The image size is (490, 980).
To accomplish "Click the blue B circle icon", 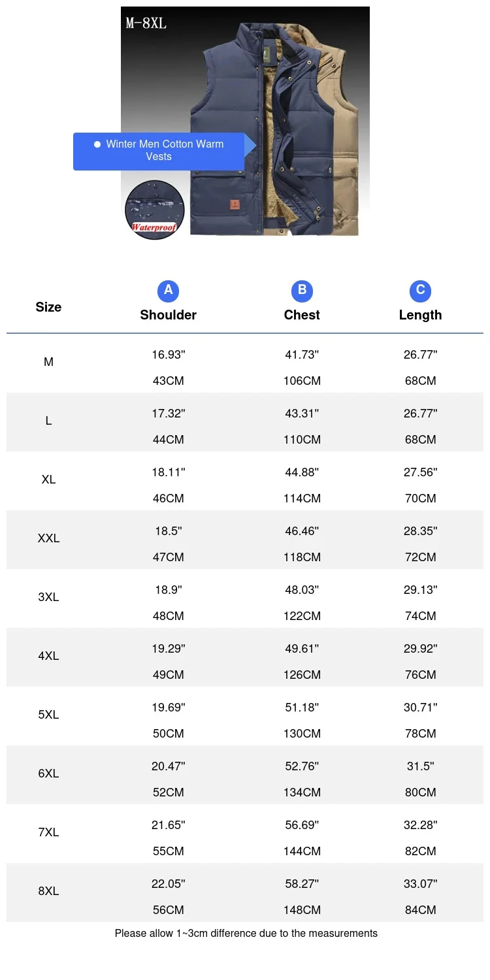I will click(302, 290).
